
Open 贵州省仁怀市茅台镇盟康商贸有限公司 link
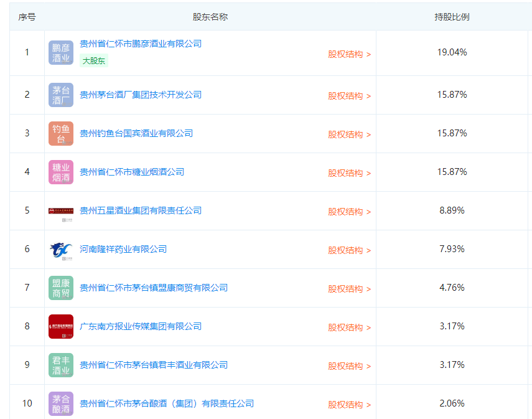point(154,288)
